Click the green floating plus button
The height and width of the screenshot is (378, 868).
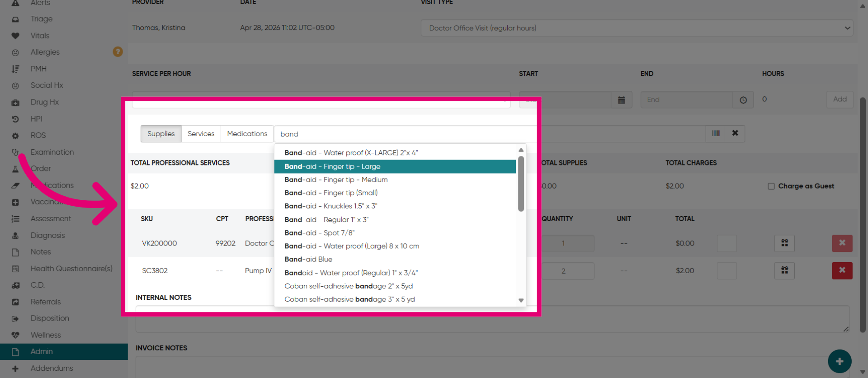point(840,361)
